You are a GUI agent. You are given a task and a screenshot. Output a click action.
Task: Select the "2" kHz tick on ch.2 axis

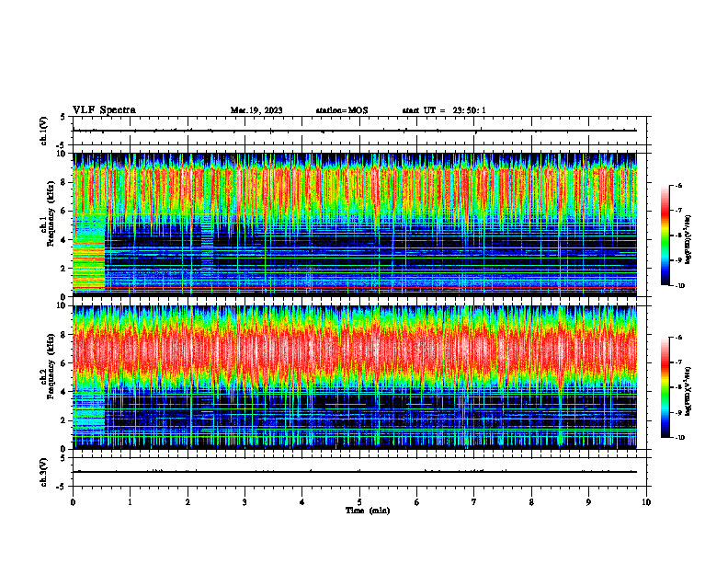click(x=64, y=420)
